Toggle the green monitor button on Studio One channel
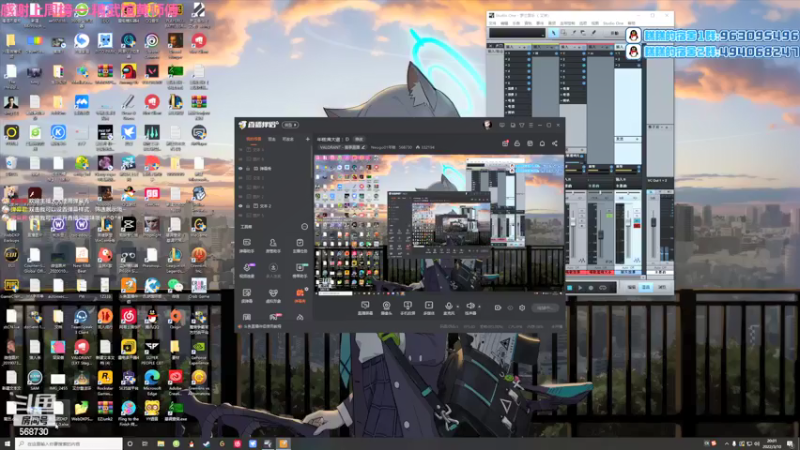This screenshot has height=450, width=800. click(x=609, y=216)
